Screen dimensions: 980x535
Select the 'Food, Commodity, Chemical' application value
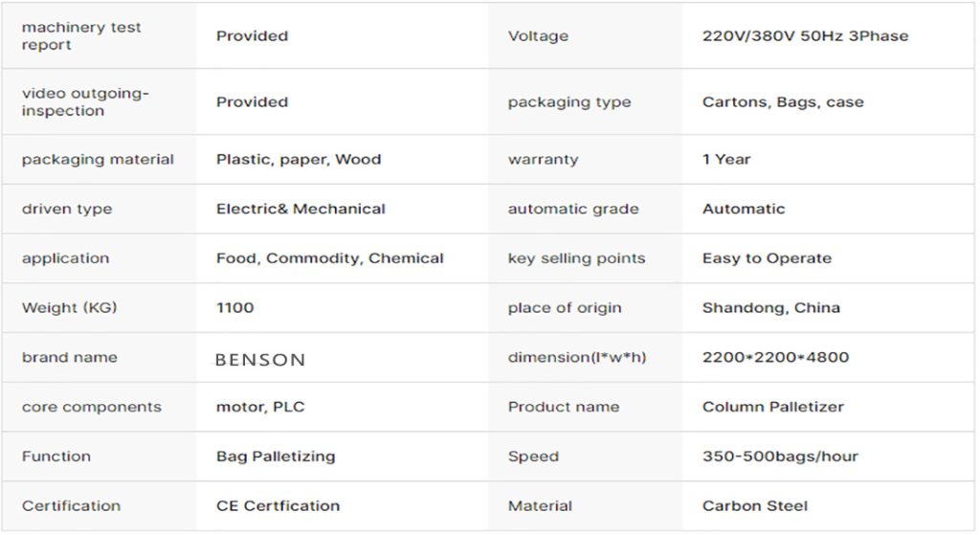[330, 258]
